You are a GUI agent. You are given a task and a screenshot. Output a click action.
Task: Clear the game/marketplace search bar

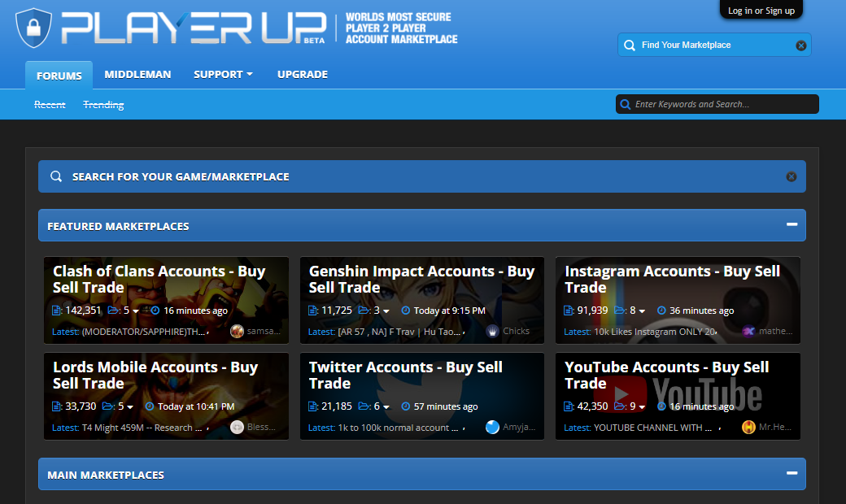tap(791, 176)
